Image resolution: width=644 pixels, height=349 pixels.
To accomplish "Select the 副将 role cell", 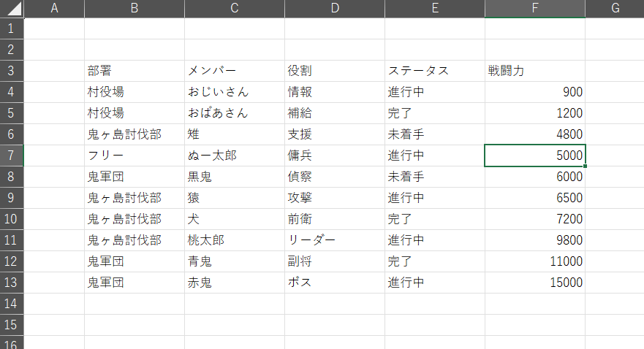I will [335, 261].
